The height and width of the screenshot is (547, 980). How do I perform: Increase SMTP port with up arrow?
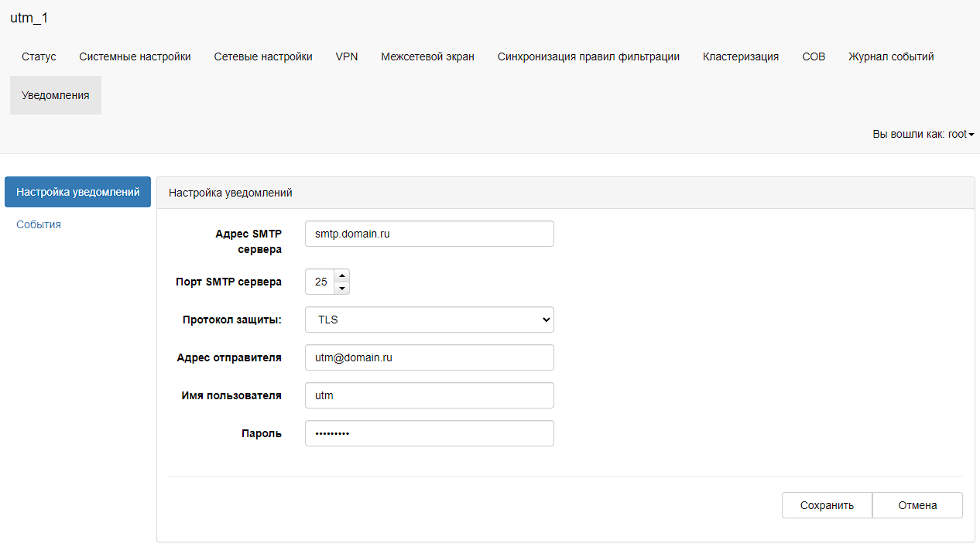342,275
